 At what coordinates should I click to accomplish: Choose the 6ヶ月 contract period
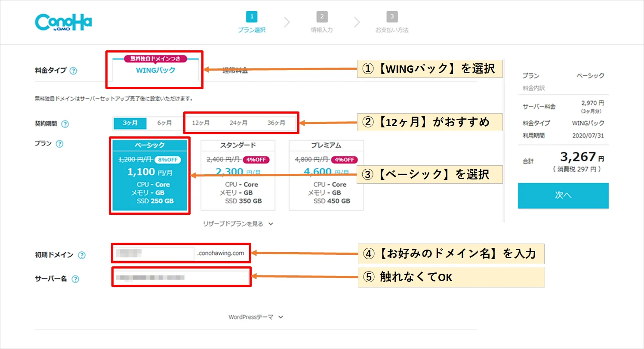point(164,123)
